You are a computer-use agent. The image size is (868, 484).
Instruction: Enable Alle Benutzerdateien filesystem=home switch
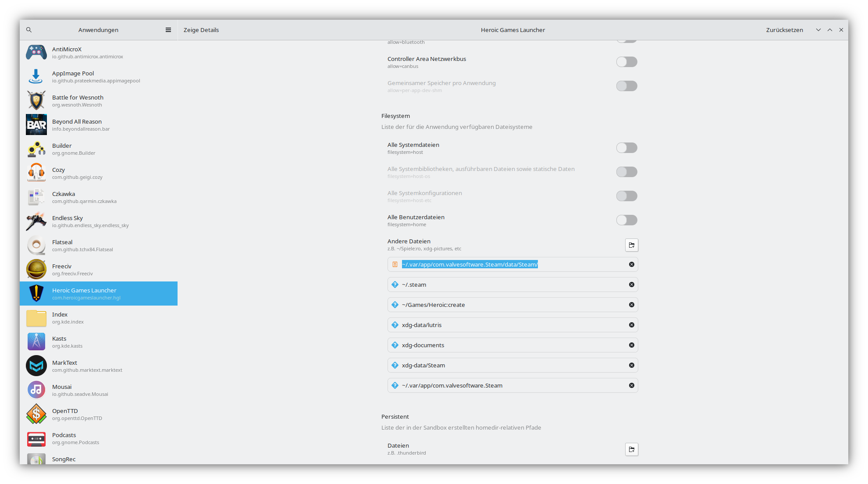(626, 220)
